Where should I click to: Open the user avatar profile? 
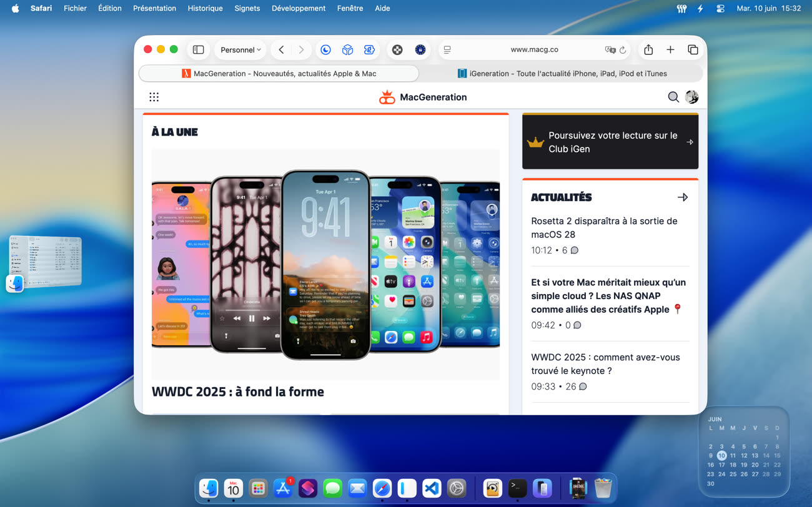coord(691,97)
